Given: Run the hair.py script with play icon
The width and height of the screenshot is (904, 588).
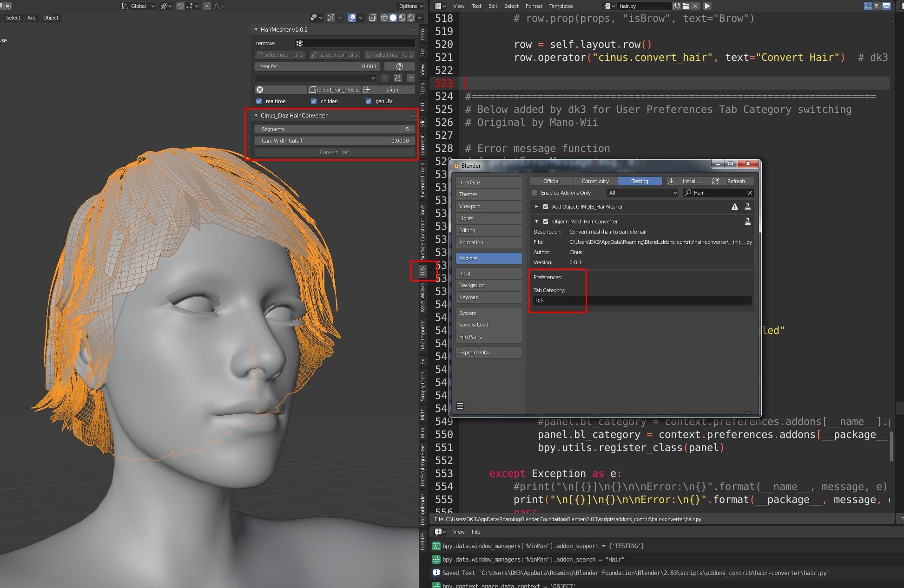Looking at the screenshot, I should [x=707, y=6].
